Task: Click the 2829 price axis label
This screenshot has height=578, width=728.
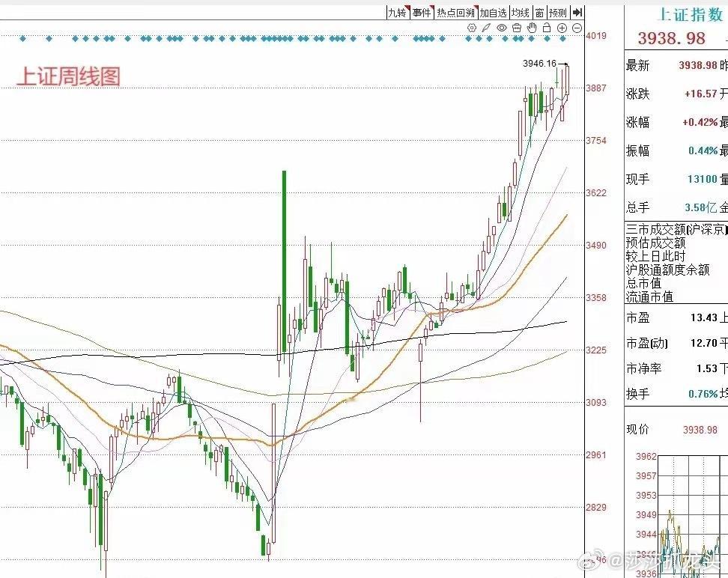Action: pyautogui.click(x=595, y=508)
